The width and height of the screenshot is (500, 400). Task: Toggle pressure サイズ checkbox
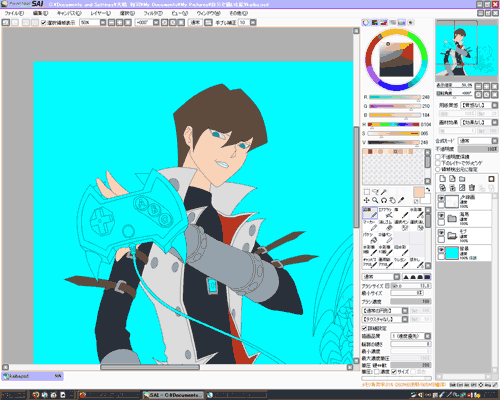pyautogui.click(x=394, y=371)
